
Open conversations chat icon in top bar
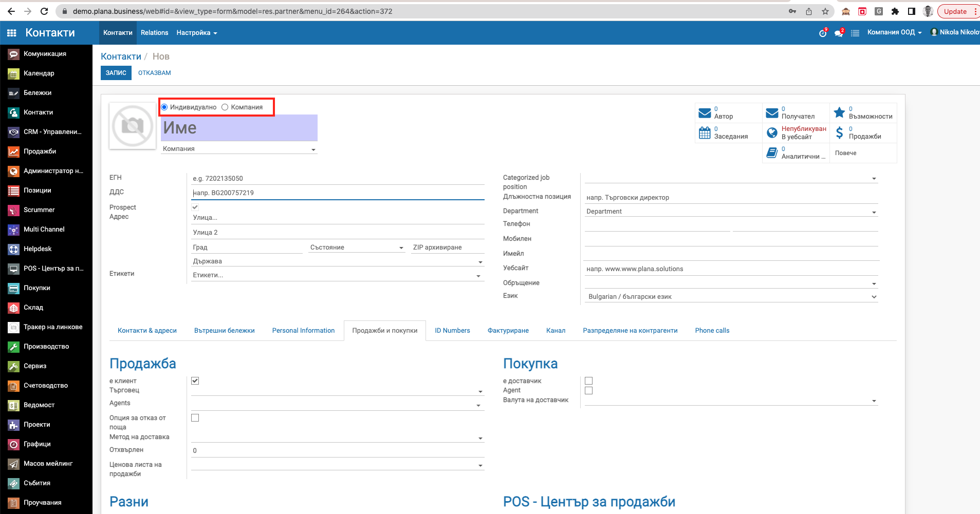tap(839, 33)
